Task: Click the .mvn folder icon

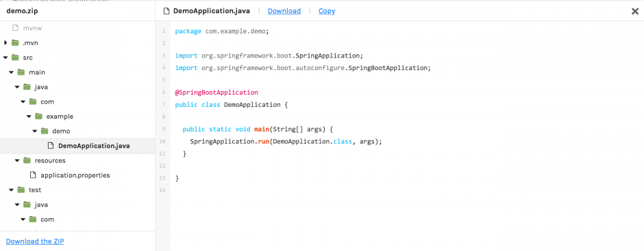Action: pyautogui.click(x=15, y=43)
